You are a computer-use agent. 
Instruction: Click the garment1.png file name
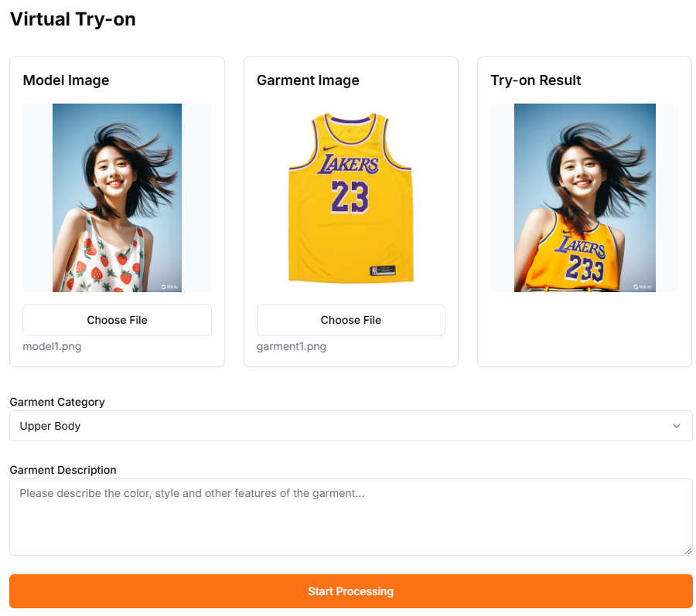[292, 346]
